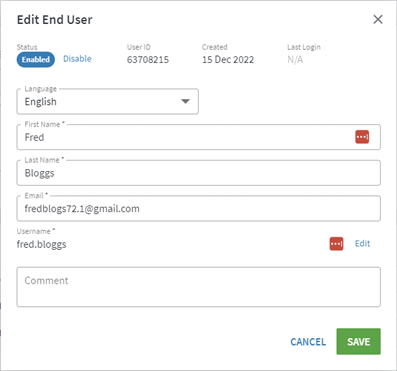Click the Enabled status badge
The image size is (397, 371).
(x=36, y=60)
